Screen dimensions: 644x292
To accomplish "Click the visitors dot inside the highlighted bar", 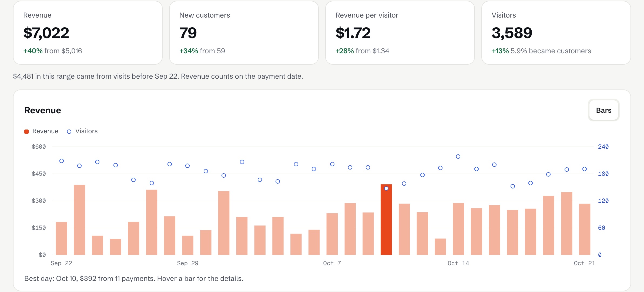I will 386,188.
